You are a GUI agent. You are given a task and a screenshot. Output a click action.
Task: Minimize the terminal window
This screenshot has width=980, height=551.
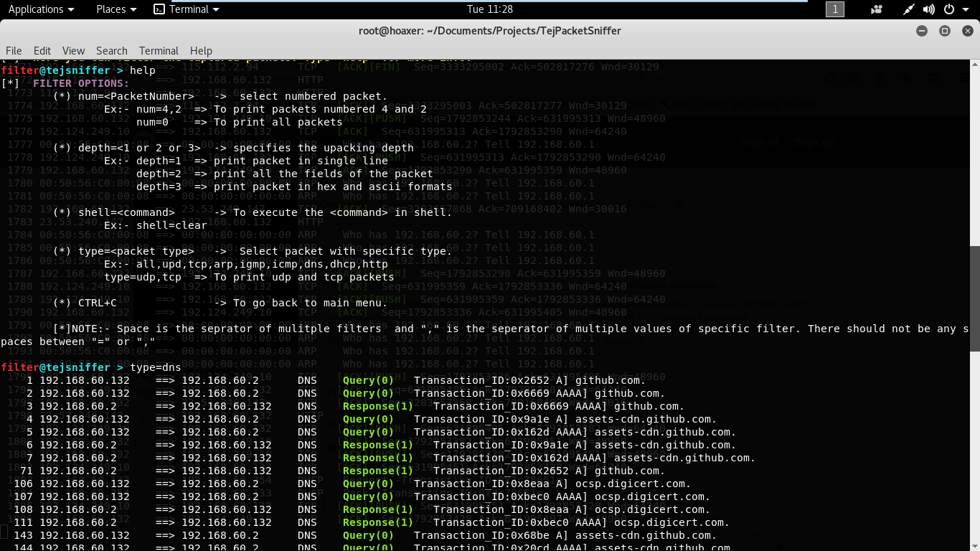tap(923, 31)
